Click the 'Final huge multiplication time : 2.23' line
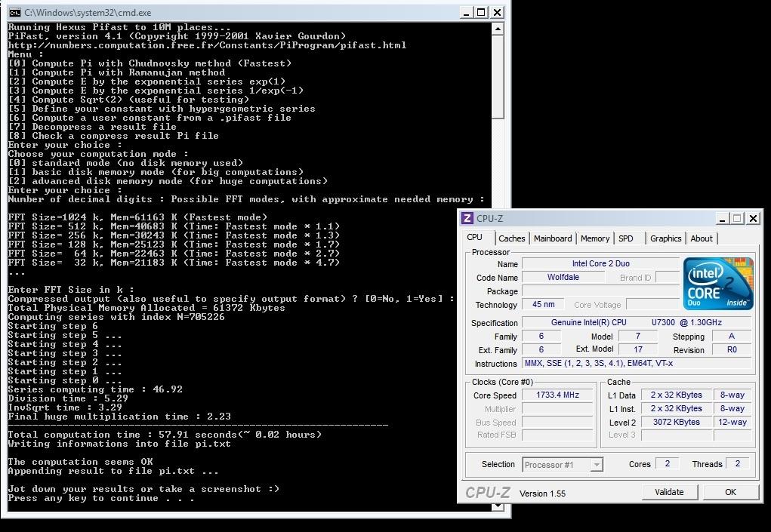Image resolution: width=771 pixels, height=532 pixels. point(119,417)
